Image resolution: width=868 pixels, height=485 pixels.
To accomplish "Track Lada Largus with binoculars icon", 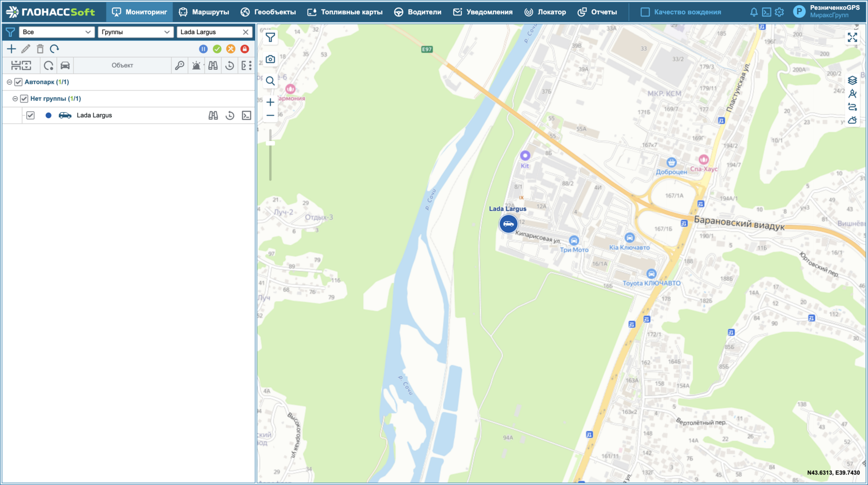I will tap(213, 115).
